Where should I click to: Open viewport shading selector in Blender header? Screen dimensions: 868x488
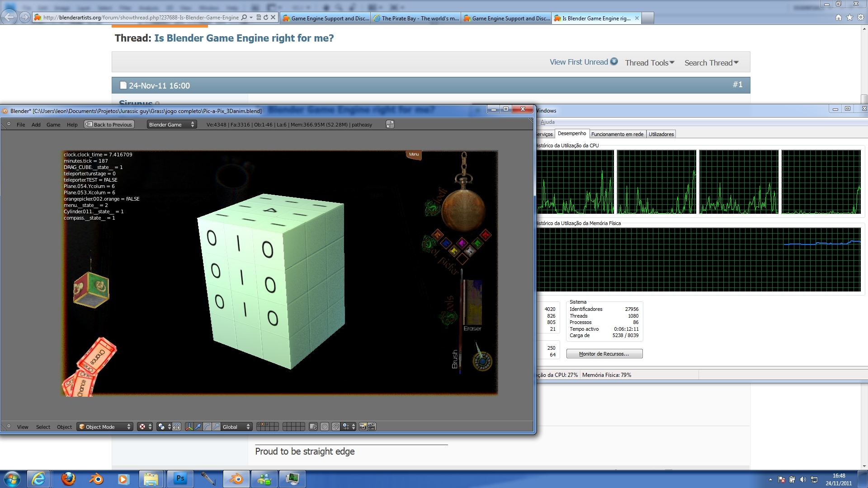coord(146,427)
